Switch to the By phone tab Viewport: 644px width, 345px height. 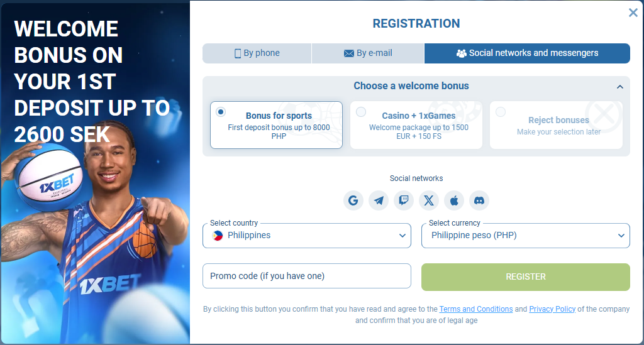[x=257, y=53]
